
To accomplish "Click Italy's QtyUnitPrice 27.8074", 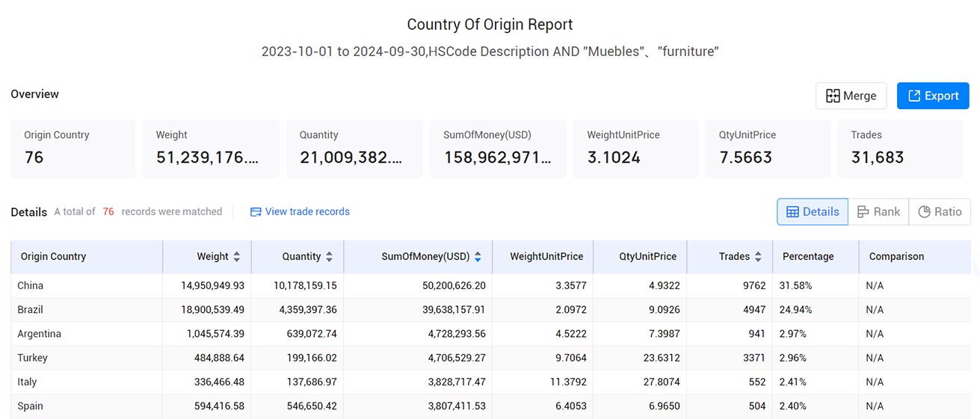I will tap(660, 382).
